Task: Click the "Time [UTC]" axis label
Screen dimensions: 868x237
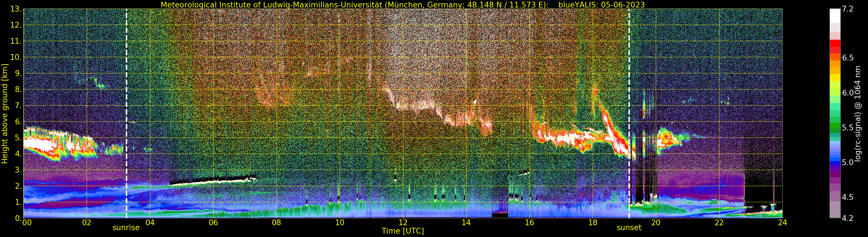Action: [403, 231]
